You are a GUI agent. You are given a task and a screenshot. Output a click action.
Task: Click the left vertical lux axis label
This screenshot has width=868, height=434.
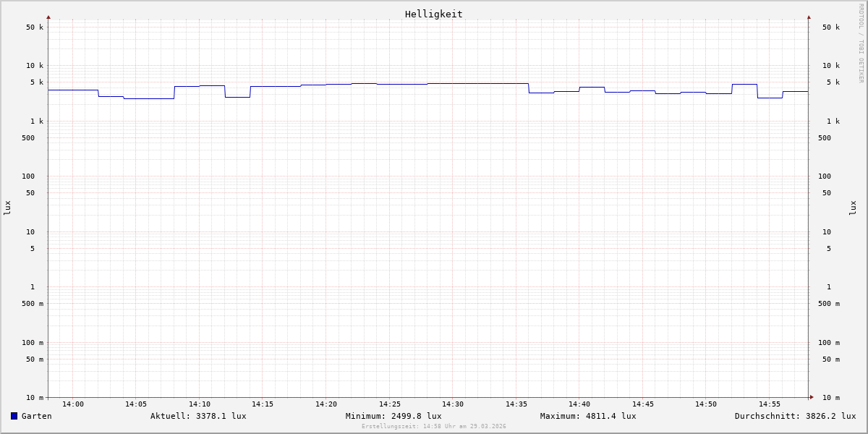click(x=7, y=208)
